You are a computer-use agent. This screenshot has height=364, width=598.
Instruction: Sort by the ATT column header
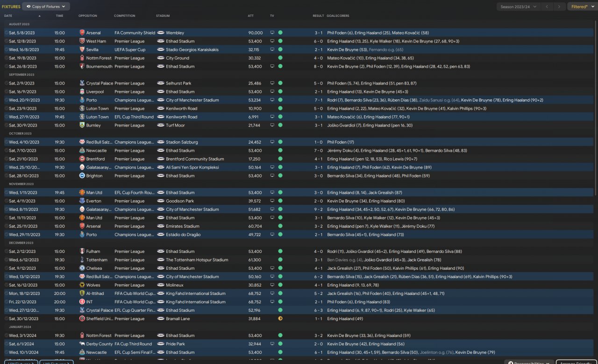(x=250, y=16)
